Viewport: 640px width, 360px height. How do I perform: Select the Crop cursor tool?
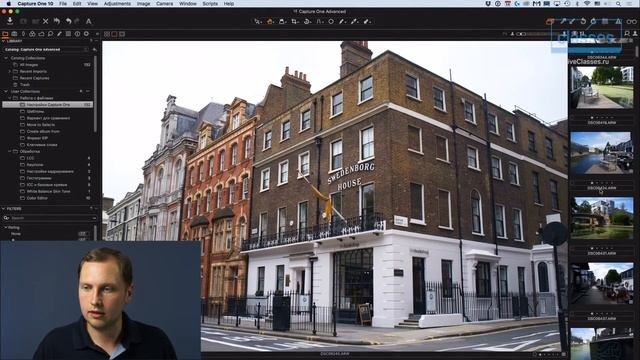(294, 21)
